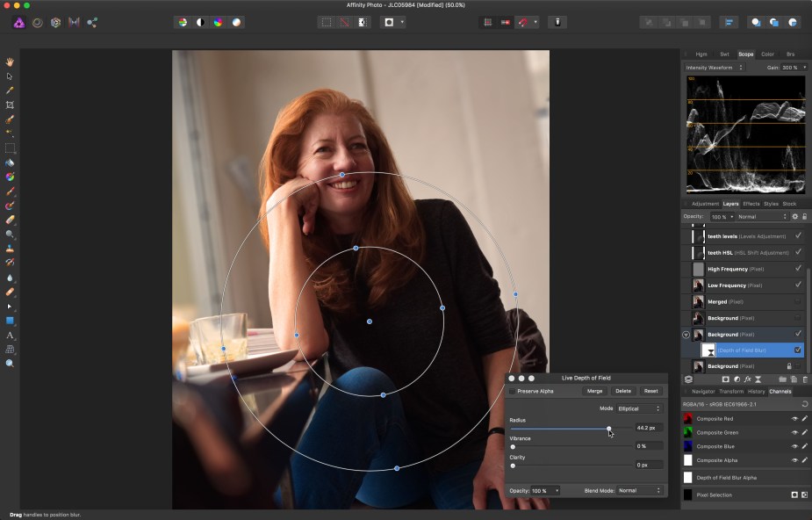Toggle visibility of teeth HSL layer
The height and width of the screenshot is (520, 812).
(x=798, y=252)
